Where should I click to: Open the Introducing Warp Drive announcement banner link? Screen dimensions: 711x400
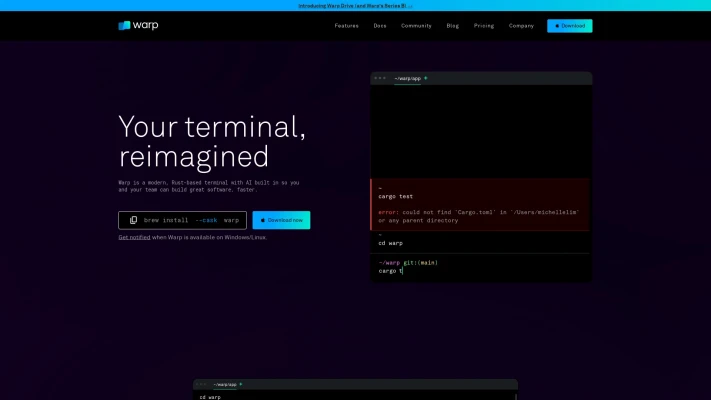355,5
